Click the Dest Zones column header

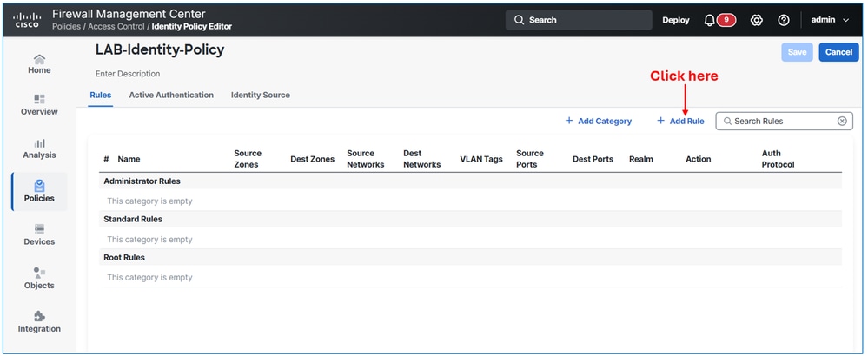pos(312,159)
